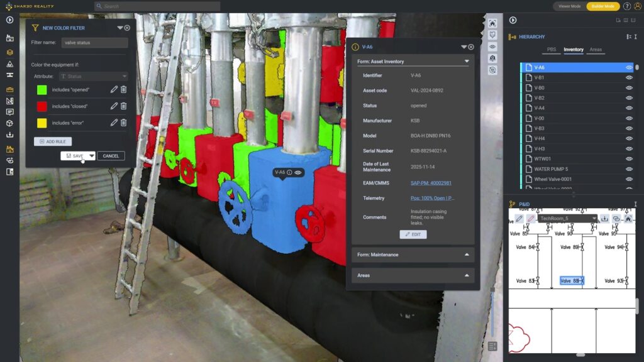Expand the Form: Maintenance section
644x362 pixels.
click(x=467, y=255)
